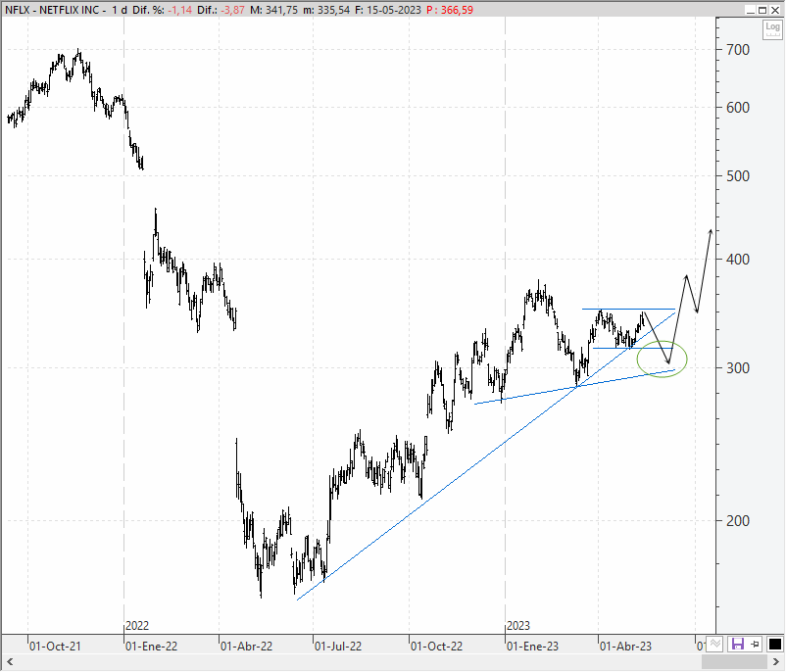Click the 1 d timeframe label
The width and height of the screenshot is (786, 672).
(x=120, y=10)
